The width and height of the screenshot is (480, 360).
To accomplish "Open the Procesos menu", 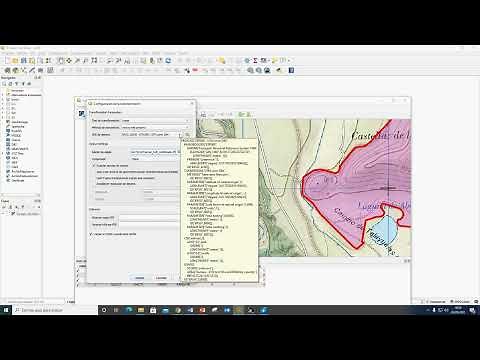I will [x=169, y=53].
